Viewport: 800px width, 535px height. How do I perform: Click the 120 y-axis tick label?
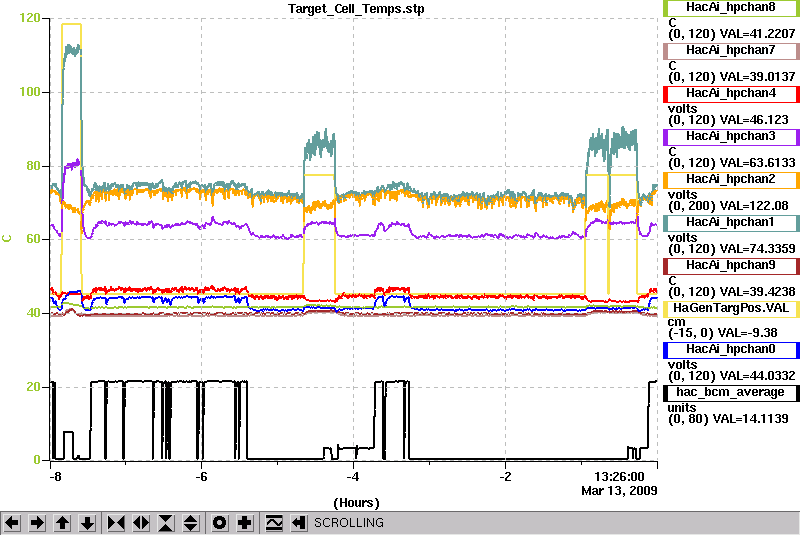click(30, 18)
